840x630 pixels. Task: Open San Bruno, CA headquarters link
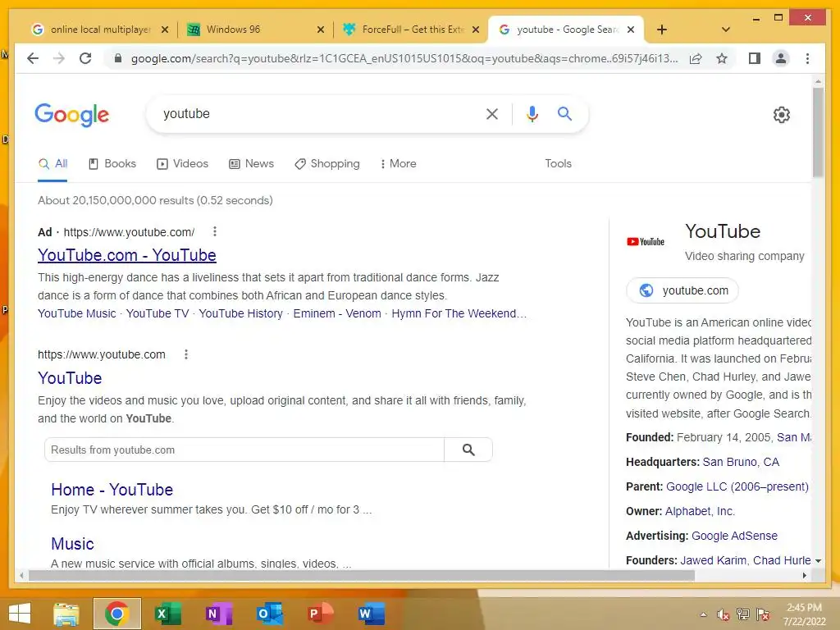click(741, 462)
